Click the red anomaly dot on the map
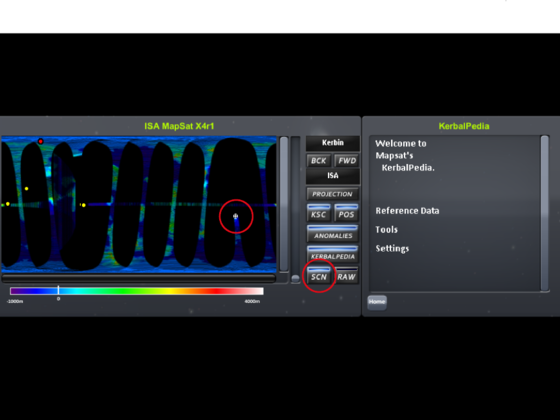Image resolution: width=560 pixels, height=420 pixels. click(x=41, y=141)
